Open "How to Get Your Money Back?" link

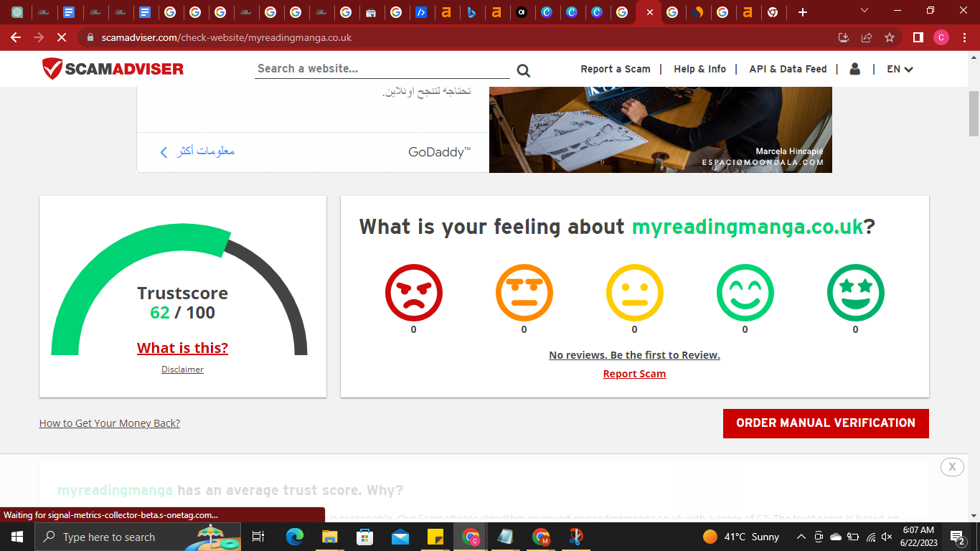[110, 423]
